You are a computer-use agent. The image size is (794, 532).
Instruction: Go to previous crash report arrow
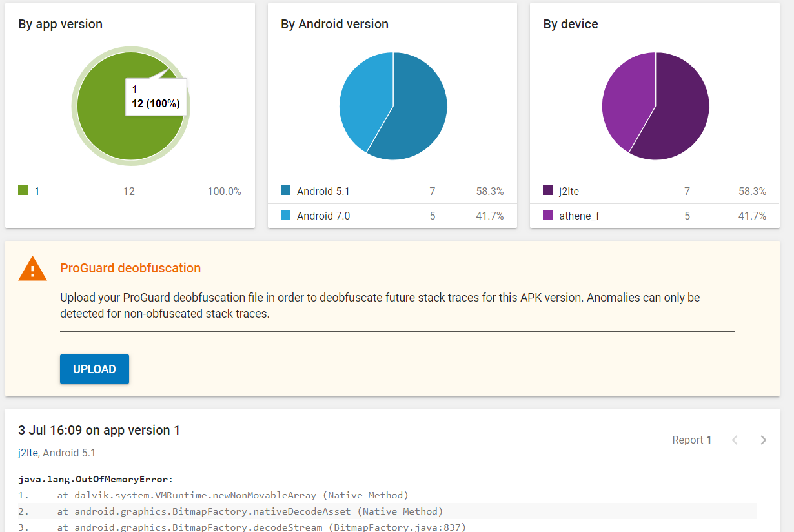735,440
